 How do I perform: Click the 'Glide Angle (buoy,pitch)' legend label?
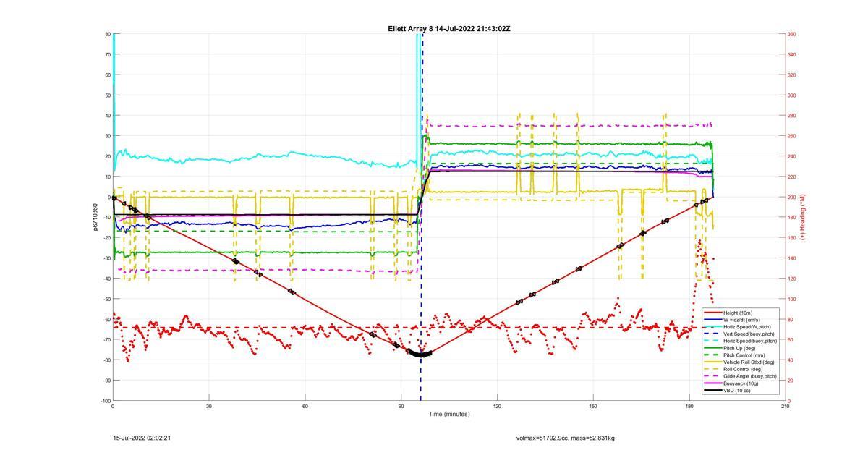[750, 376]
